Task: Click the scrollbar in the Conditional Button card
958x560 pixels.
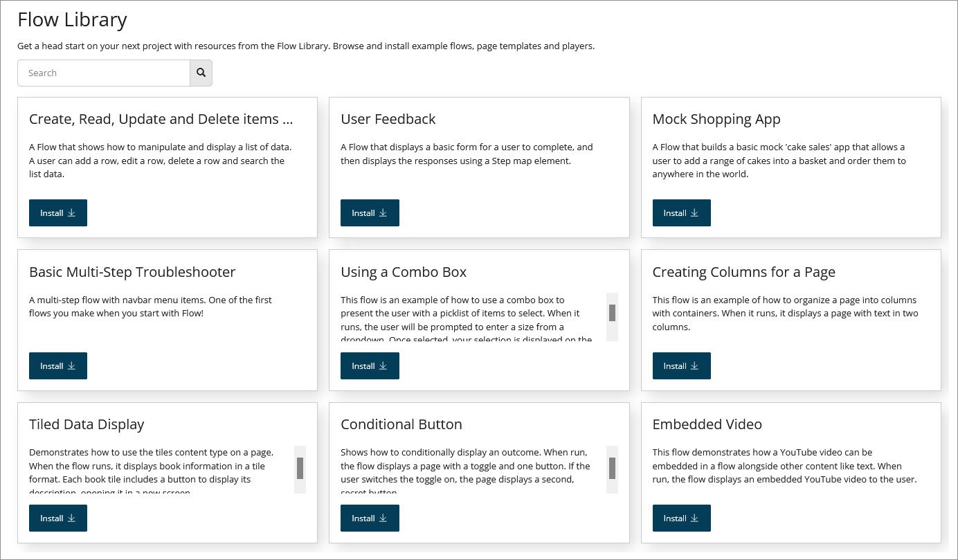Action: click(612, 469)
